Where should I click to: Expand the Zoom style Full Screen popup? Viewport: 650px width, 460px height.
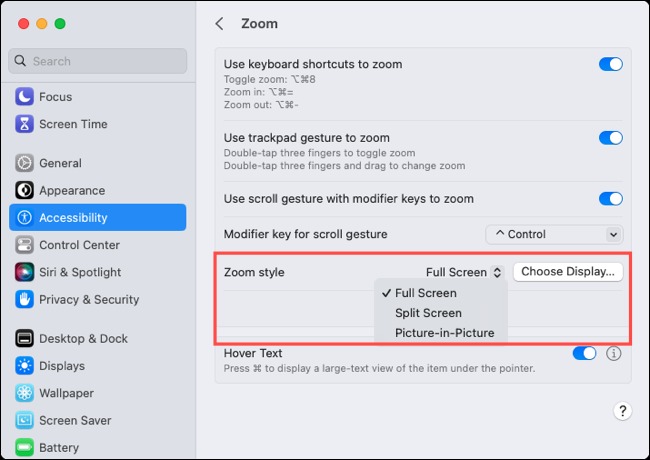465,272
